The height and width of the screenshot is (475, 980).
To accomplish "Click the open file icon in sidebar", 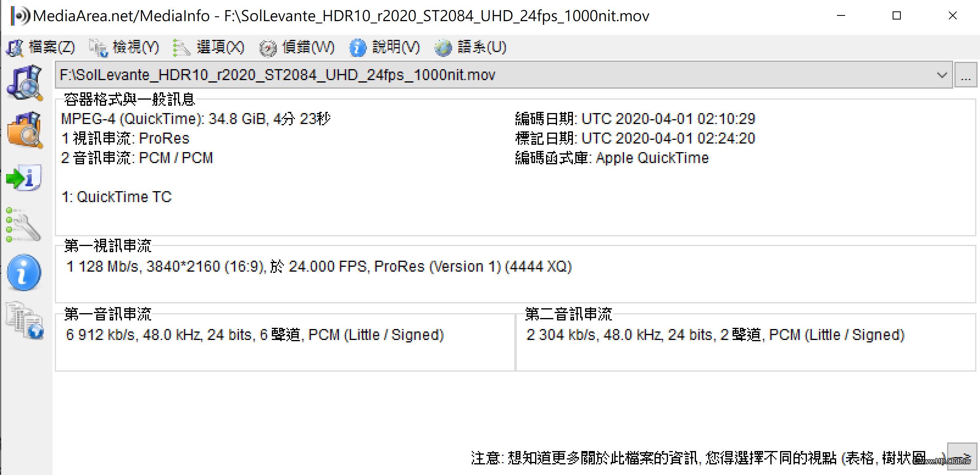I will click(x=25, y=83).
